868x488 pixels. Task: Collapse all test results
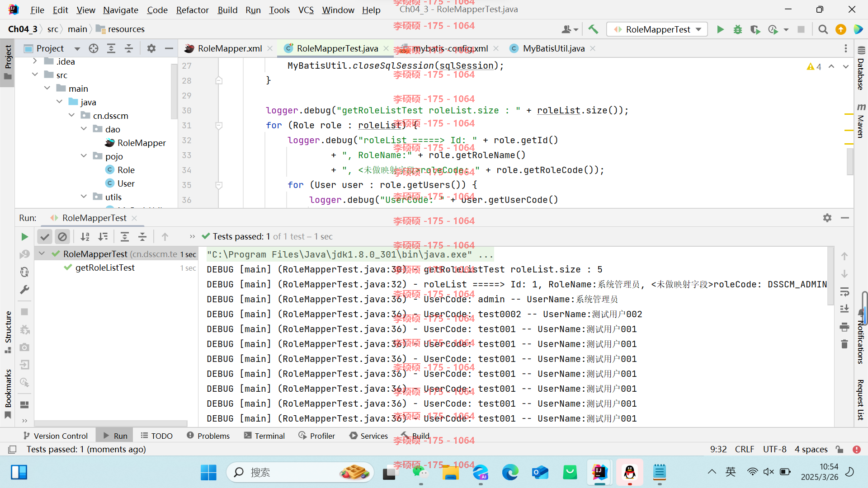(x=142, y=236)
